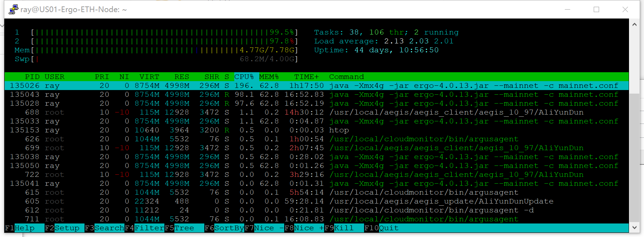The width and height of the screenshot is (644, 237).
Task: Click the PuTTY icon in title bar
Action: 14,9
